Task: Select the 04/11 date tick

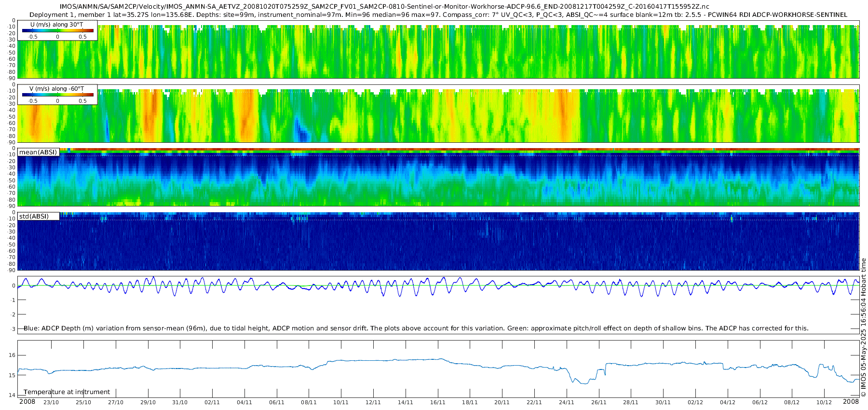Action: 244,402
